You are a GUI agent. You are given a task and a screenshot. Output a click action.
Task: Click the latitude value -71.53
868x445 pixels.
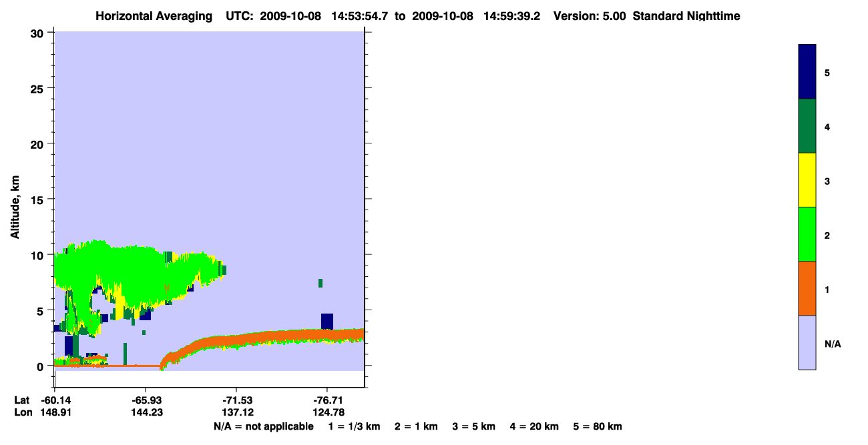tap(236, 400)
